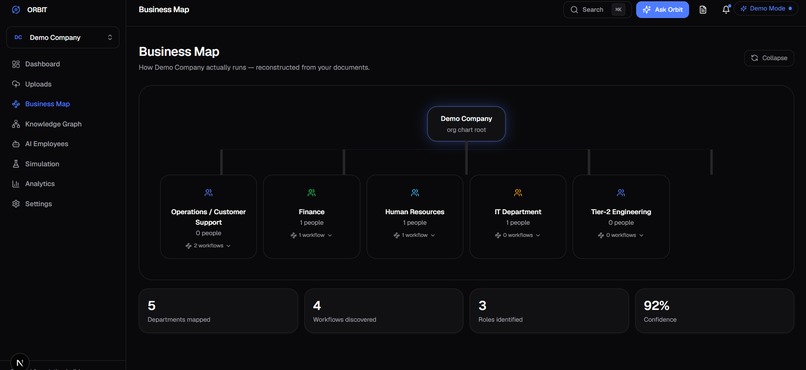Expand 1 workflow under Finance
The width and height of the screenshot is (806, 370).
(312, 235)
